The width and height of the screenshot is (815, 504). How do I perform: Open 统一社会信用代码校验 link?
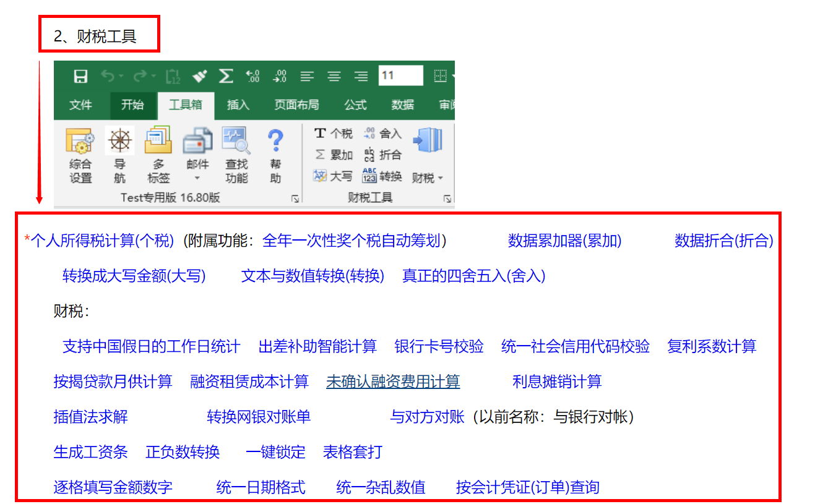(x=576, y=346)
